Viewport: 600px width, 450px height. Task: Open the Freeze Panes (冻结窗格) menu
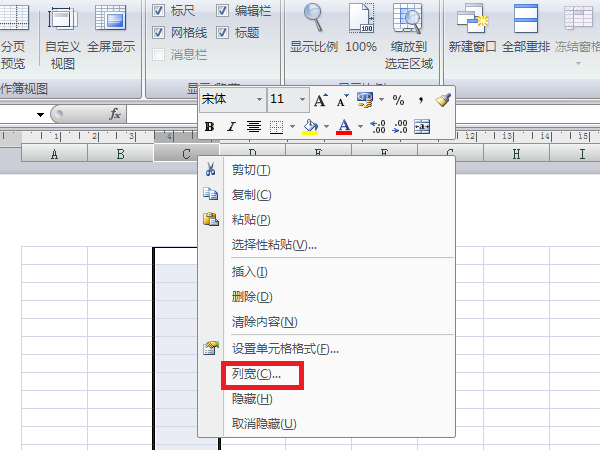(x=578, y=34)
